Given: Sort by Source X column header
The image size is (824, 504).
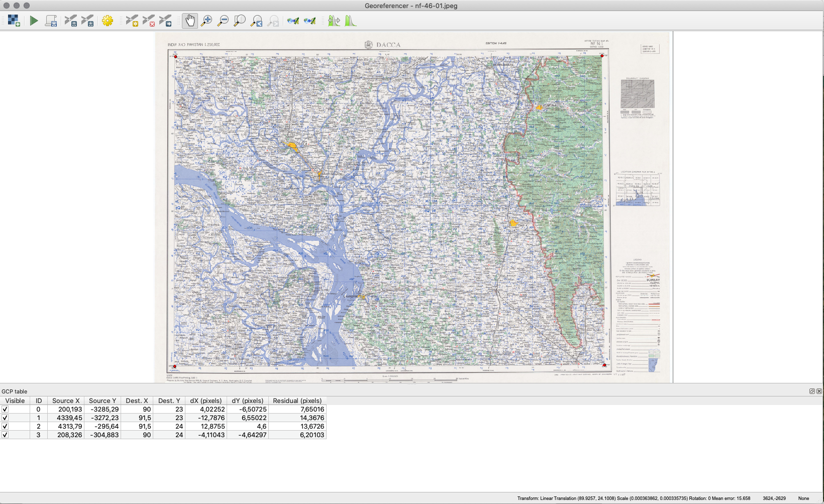Looking at the screenshot, I should click(x=66, y=400).
